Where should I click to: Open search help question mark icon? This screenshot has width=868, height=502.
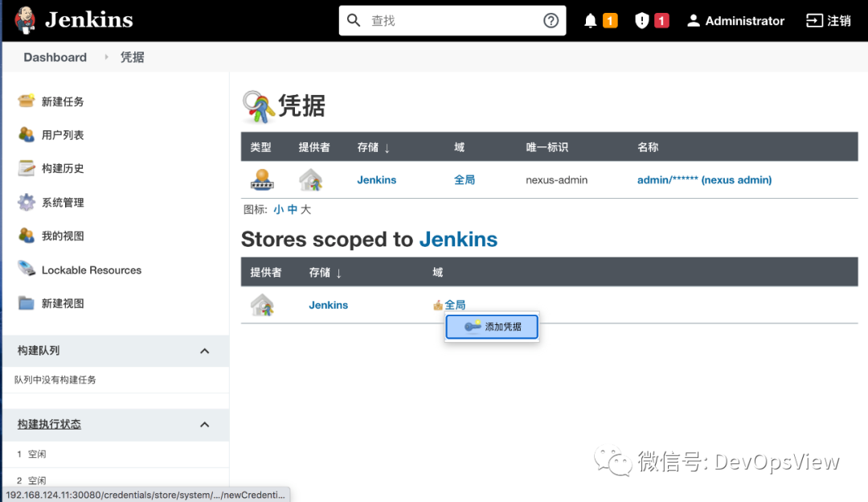(551, 20)
